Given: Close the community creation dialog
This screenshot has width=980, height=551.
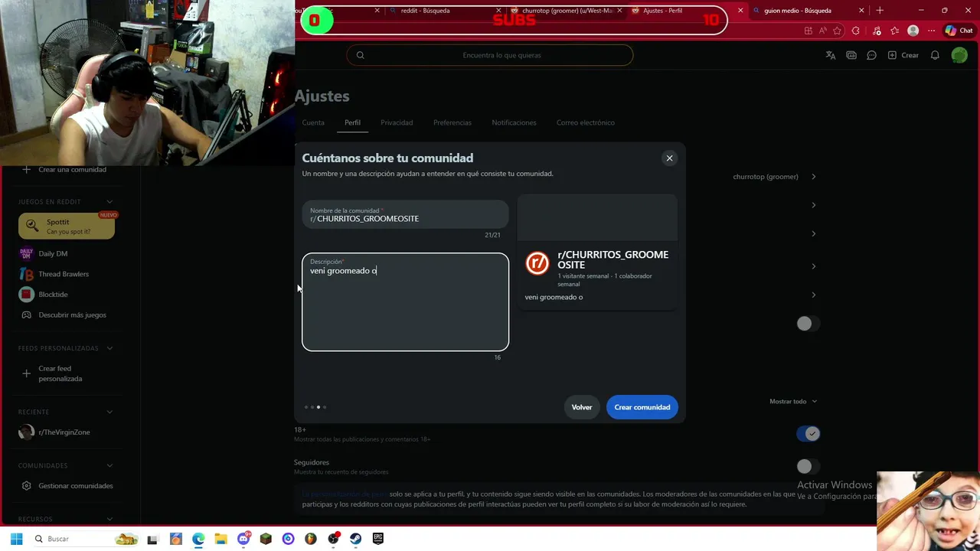Looking at the screenshot, I should coord(669,158).
